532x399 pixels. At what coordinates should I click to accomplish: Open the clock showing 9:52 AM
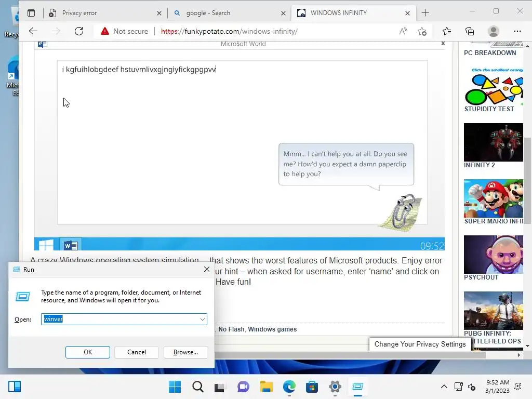(x=497, y=387)
